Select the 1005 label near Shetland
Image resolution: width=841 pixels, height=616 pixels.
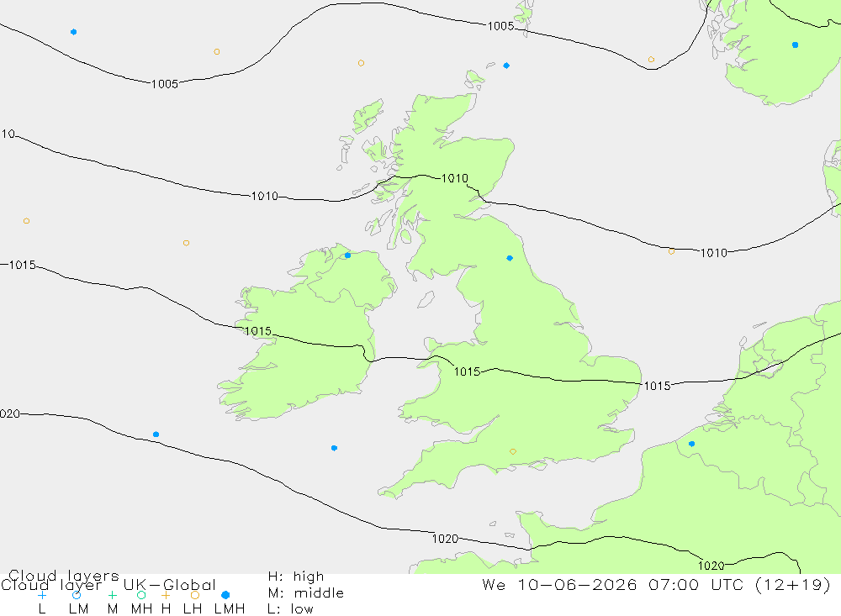pyautogui.click(x=500, y=26)
